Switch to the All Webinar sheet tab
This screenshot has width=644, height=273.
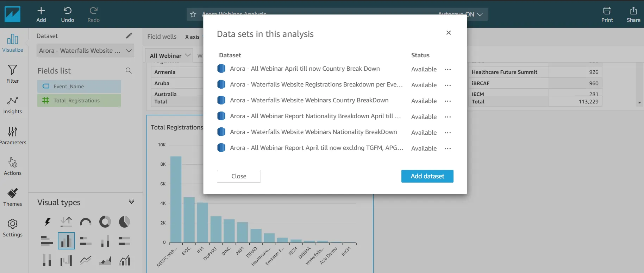click(x=165, y=56)
